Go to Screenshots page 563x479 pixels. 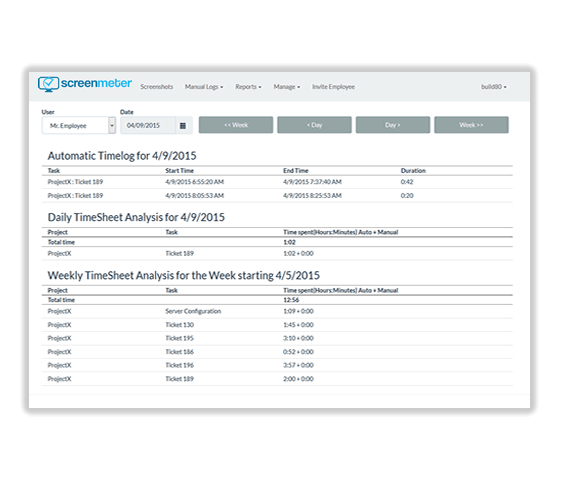tap(157, 87)
